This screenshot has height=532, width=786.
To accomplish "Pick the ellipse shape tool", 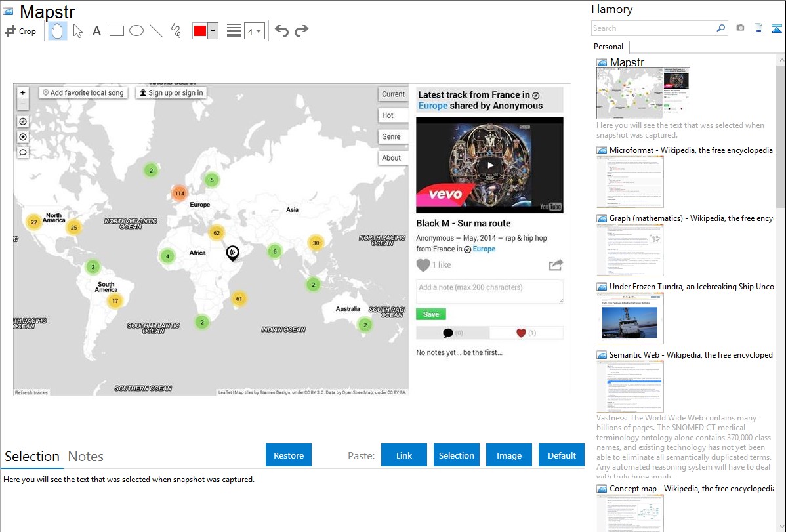I will (136, 31).
